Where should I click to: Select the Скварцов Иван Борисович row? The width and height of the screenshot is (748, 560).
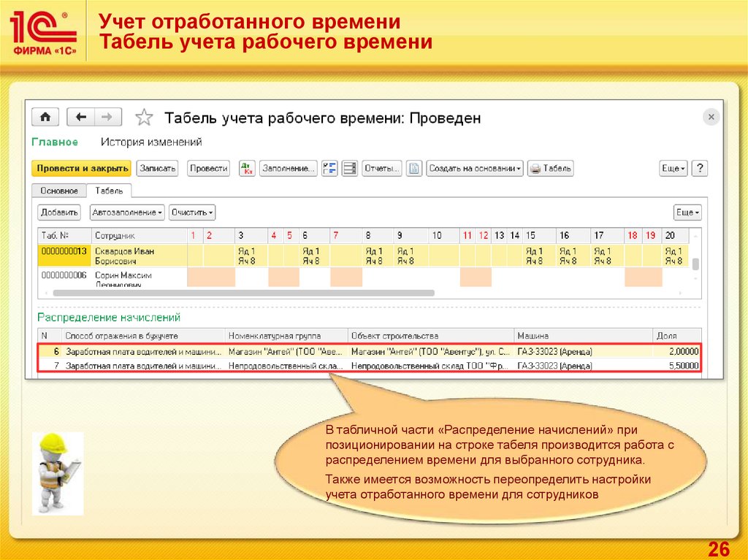click(x=137, y=256)
